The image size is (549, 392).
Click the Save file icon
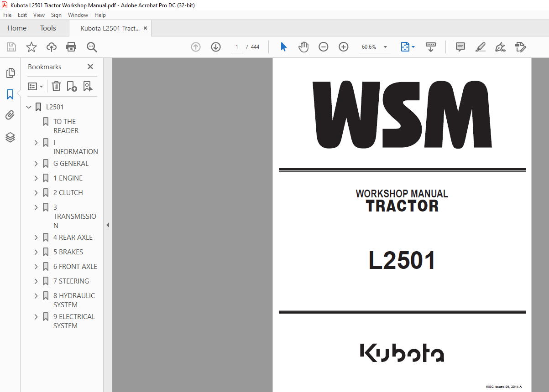11,47
